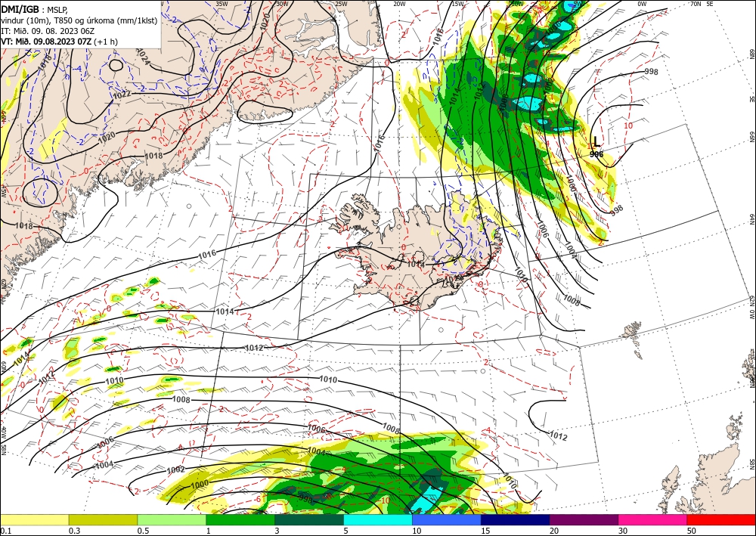
Task: Click the "0.3" value below the color bar
Action: coord(74,531)
